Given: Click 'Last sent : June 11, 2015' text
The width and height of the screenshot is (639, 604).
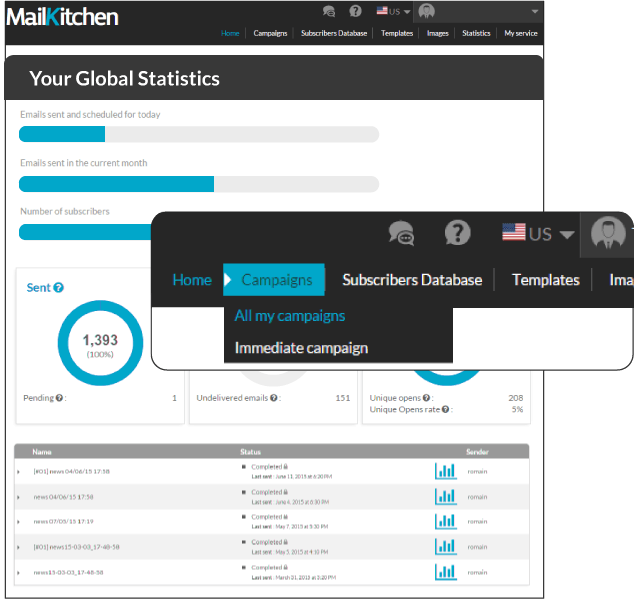Looking at the screenshot, I should click(292, 476).
